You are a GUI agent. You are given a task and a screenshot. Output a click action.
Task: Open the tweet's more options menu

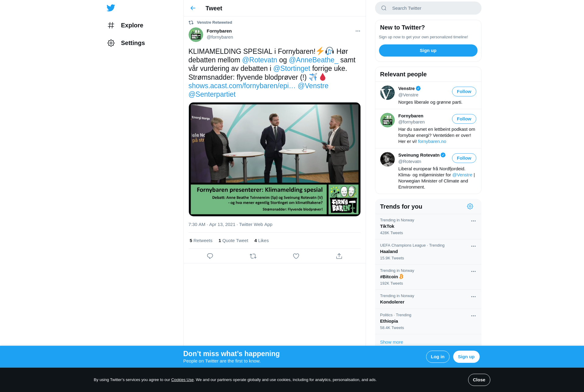(358, 31)
